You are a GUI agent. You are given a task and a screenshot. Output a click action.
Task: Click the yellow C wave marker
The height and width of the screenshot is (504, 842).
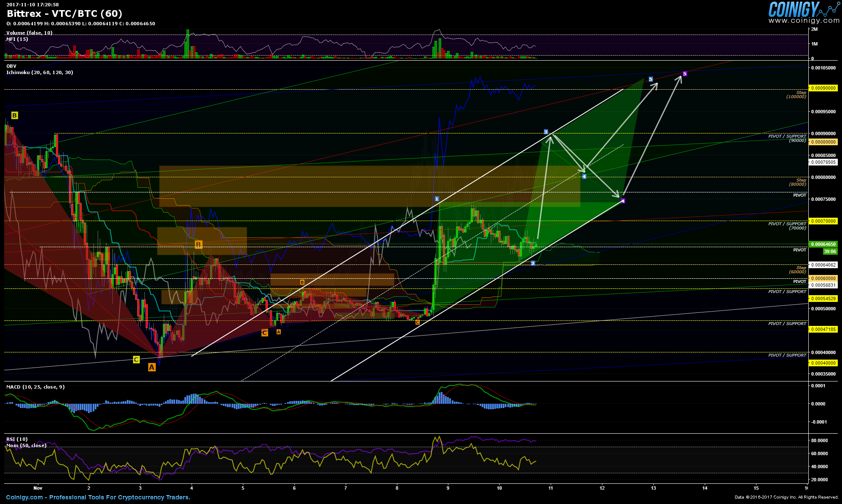pyautogui.click(x=136, y=360)
